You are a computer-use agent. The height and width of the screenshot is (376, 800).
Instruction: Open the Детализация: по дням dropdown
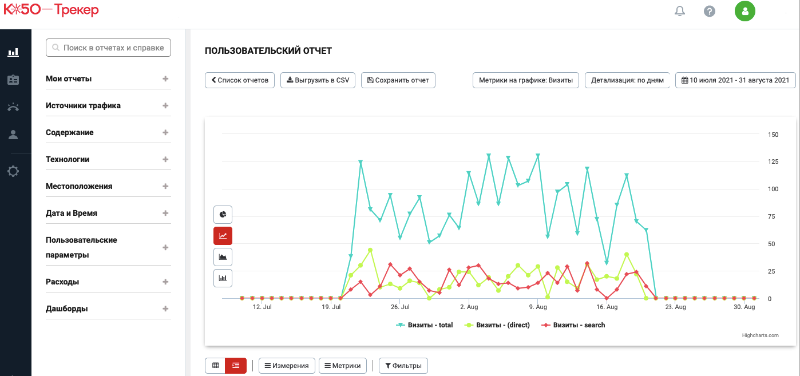pos(627,80)
